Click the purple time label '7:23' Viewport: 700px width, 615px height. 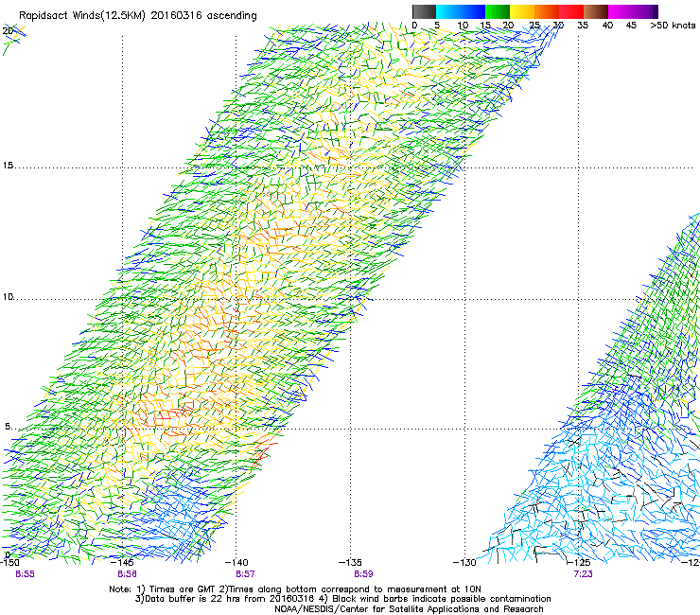[583, 574]
